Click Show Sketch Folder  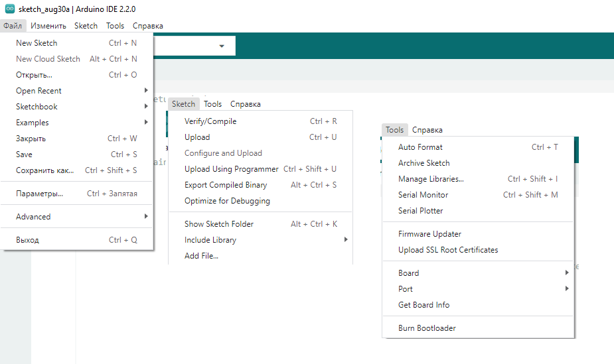coord(261,224)
